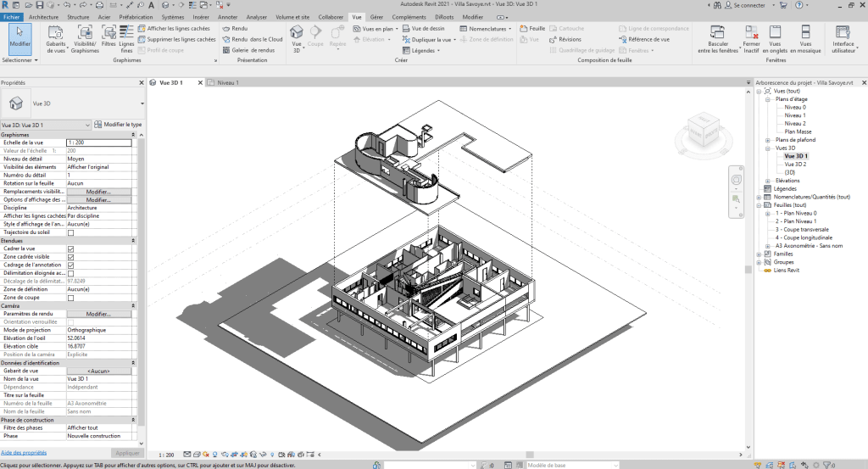Toggle Cadrer la vue checkbox
Viewport: 868px width, 469px height.
71,248
